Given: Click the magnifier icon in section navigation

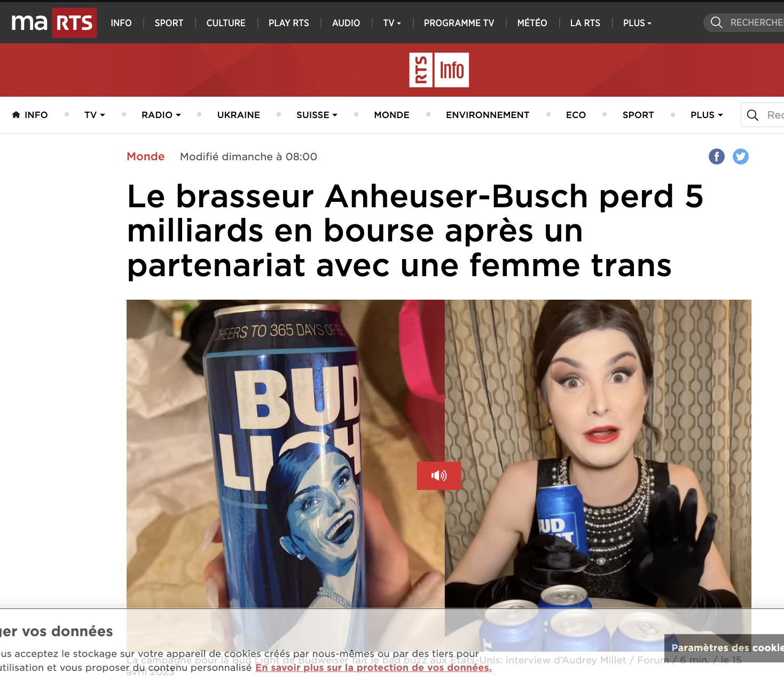Looking at the screenshot, I should click(x=752, y=115).
